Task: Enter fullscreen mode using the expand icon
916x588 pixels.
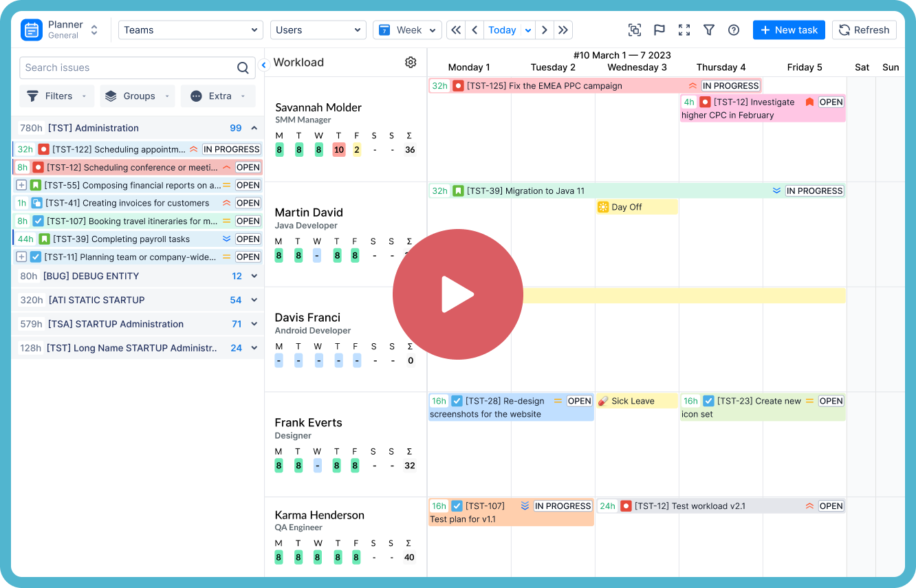Action: tap(684, 30)
